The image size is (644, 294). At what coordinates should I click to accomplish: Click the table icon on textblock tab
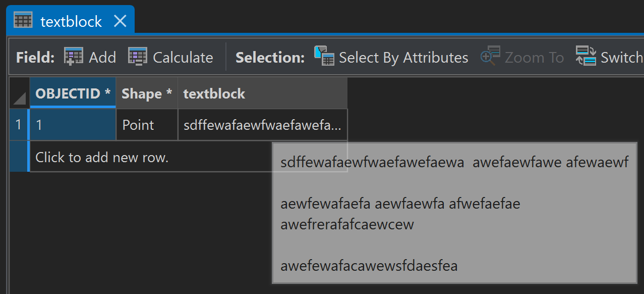pyautogui.click(x=23, y=21)
